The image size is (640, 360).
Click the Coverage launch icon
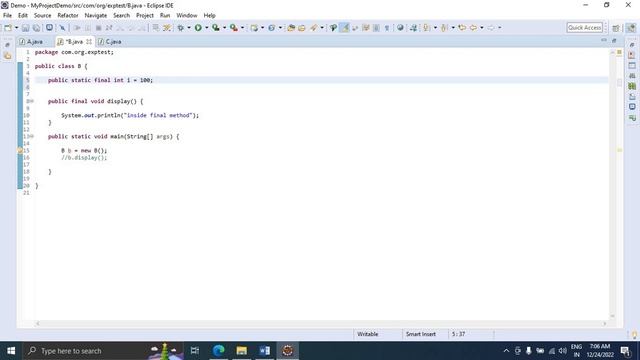(216, 28)
